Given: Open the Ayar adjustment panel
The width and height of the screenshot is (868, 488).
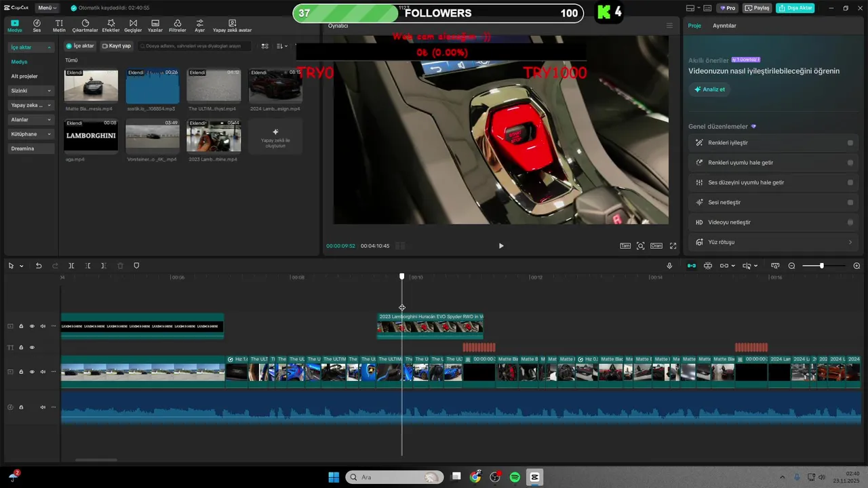Looking at the screenshot, I should click(x=199, y=26).
